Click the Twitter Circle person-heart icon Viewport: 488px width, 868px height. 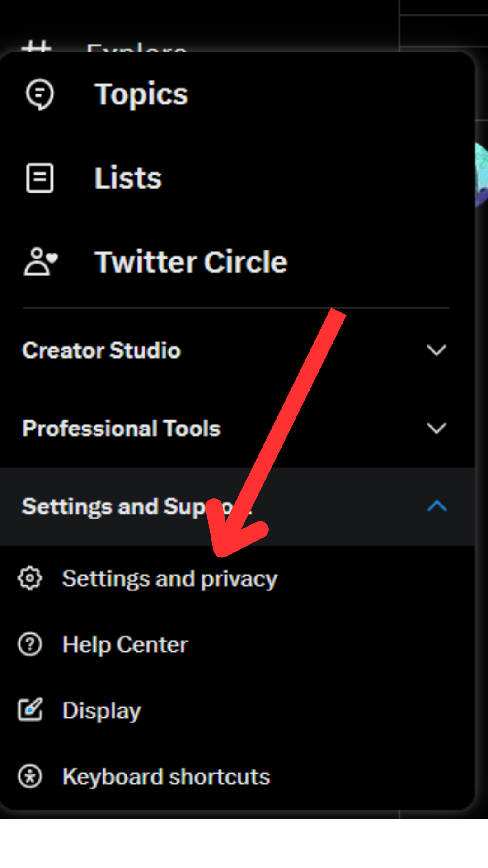pyautogui.click(x=41, y=262)
